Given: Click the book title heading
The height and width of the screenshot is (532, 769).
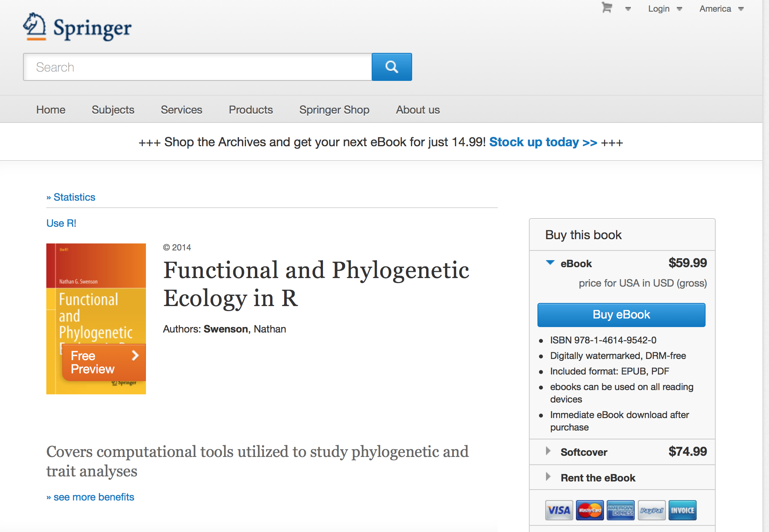Looking at the screenshot, I should 316,284.
